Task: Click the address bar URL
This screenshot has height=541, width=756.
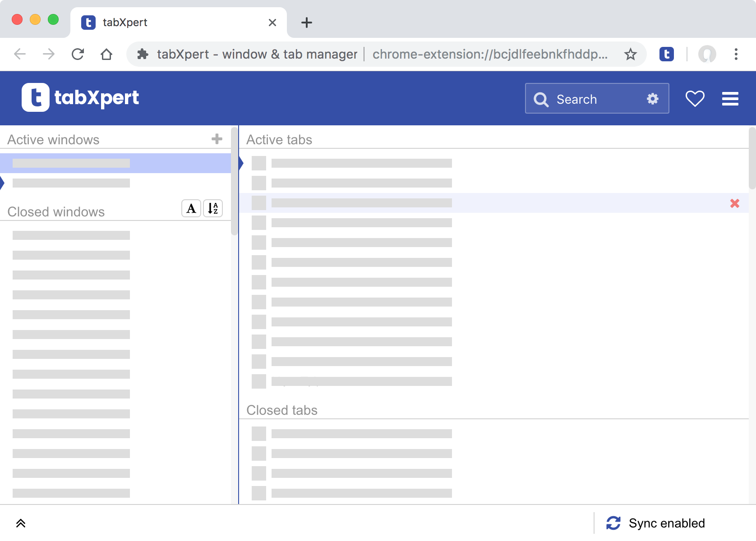Action: (490, 54)
